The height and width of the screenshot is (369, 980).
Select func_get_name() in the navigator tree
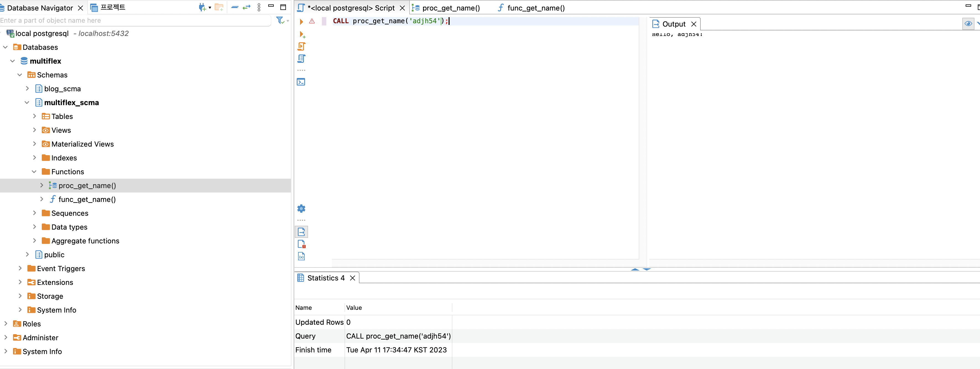coord(87,199)
